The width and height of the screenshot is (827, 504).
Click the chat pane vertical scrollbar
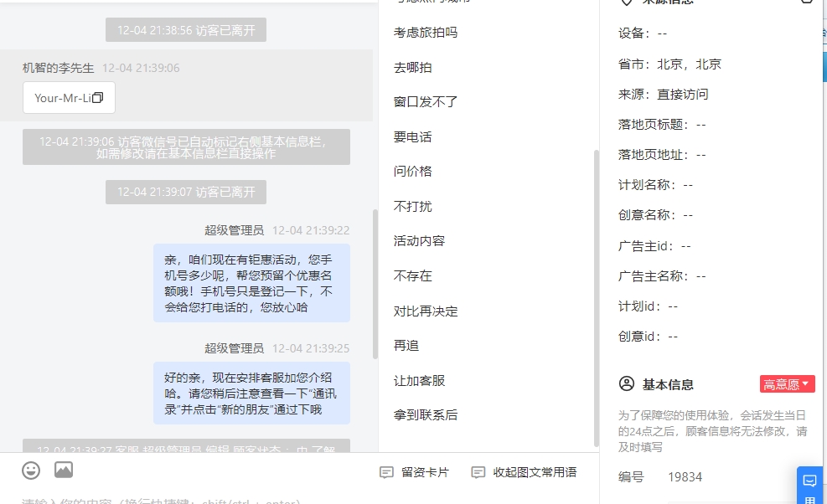coord(375,284)
